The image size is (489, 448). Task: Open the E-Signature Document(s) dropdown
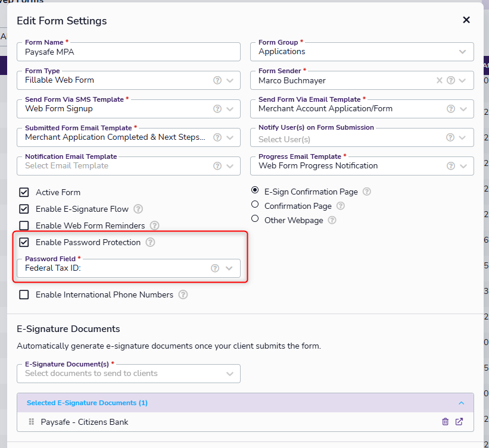coord(230,374)
